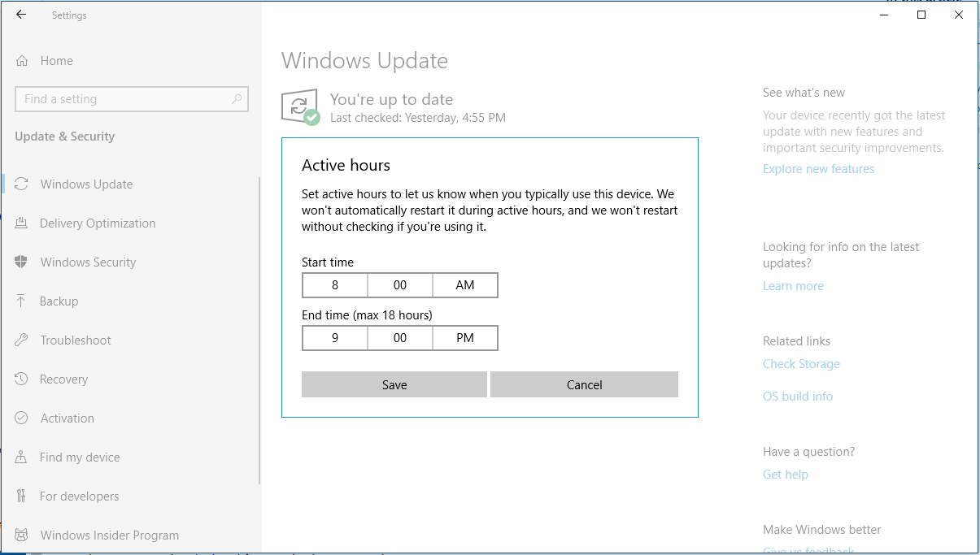The image size is (980, 555).
Task: Click the 'You're up to date' text
Action: 391,99
